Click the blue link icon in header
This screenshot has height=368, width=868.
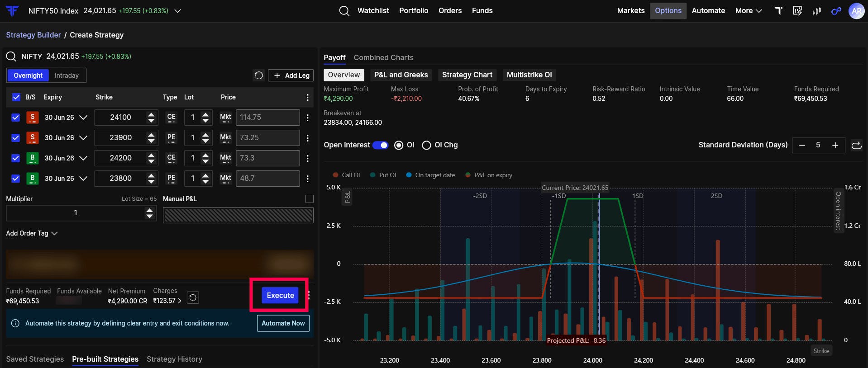[x=836, y=11]
